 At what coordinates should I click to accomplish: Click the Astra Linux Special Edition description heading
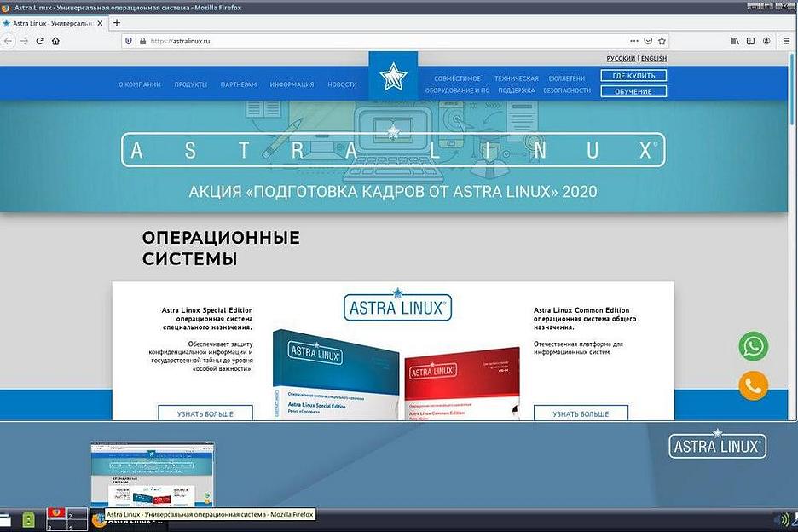pyautogui.click(x=207, y=319)
